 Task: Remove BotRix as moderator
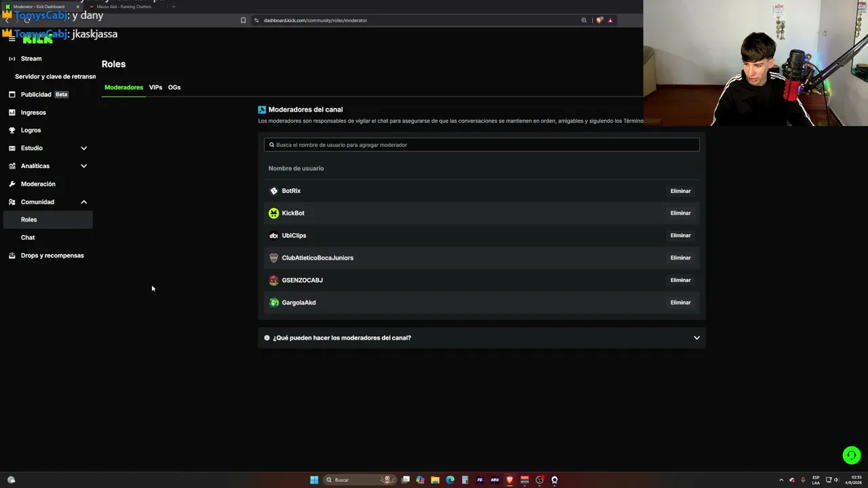pos(680,191)
